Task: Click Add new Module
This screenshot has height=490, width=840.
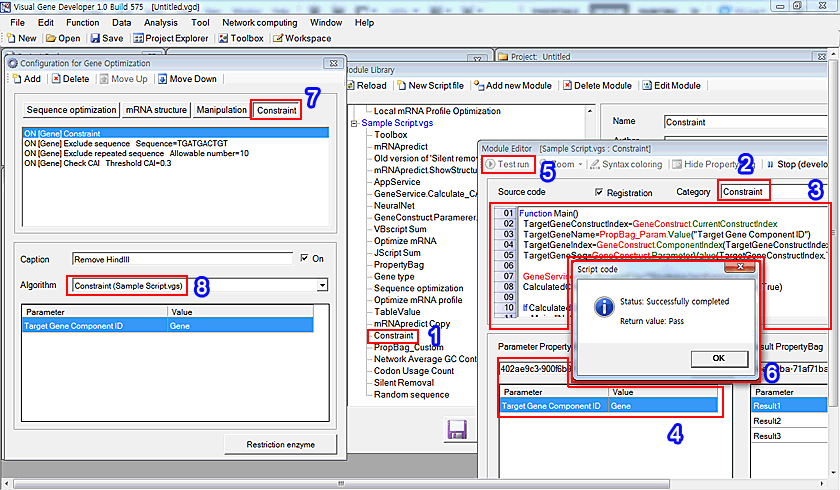Action: 513,86
